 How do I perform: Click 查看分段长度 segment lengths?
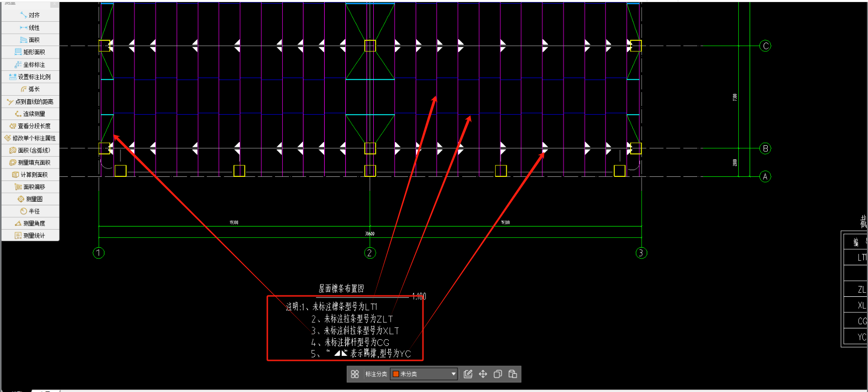click(30, 126)
